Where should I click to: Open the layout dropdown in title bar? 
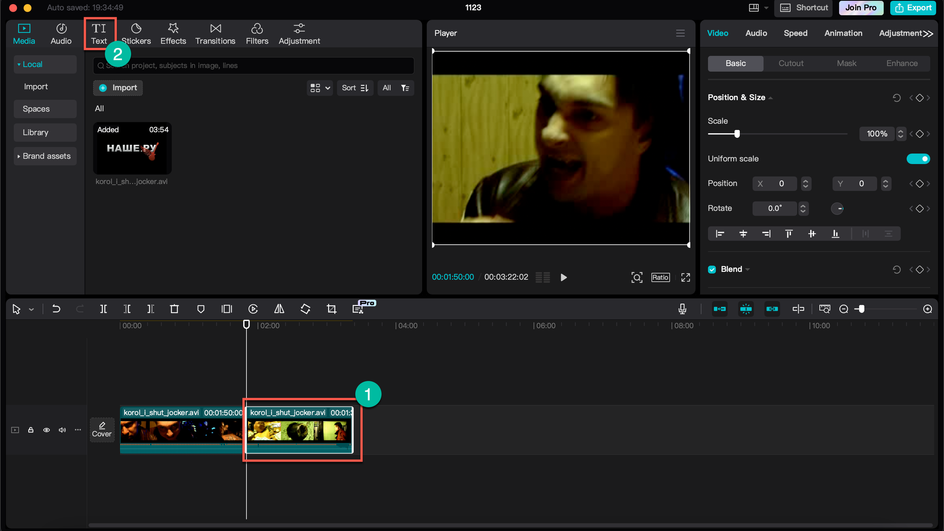click(758, 8)
